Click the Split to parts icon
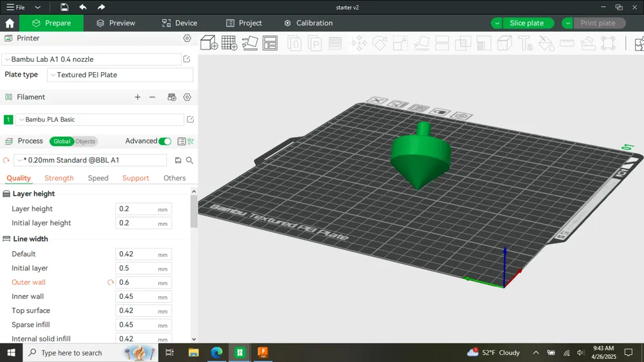Viewport: 644px width, 362px height. coord(315,43)
